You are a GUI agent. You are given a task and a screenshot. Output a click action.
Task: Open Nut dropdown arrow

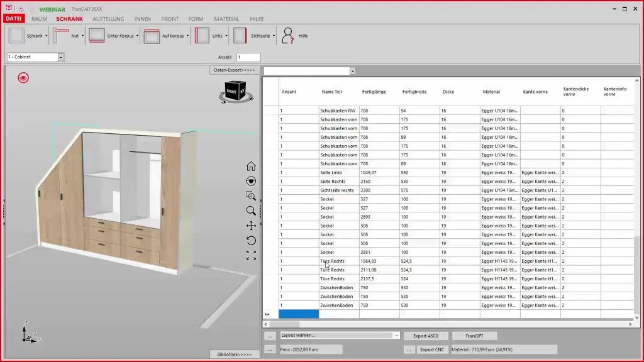pos(82,36)
